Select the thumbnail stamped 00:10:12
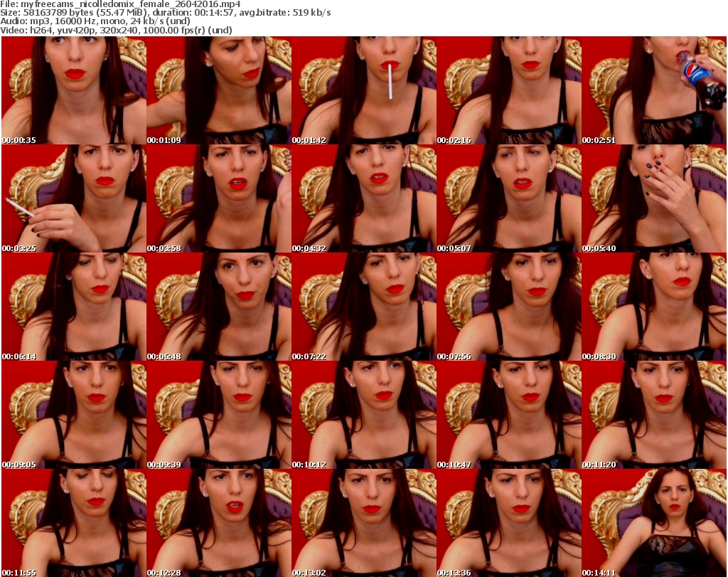Image resolution: width=728 pixels, height=577 pixels. pyautogui.click(x=364, y=415)
